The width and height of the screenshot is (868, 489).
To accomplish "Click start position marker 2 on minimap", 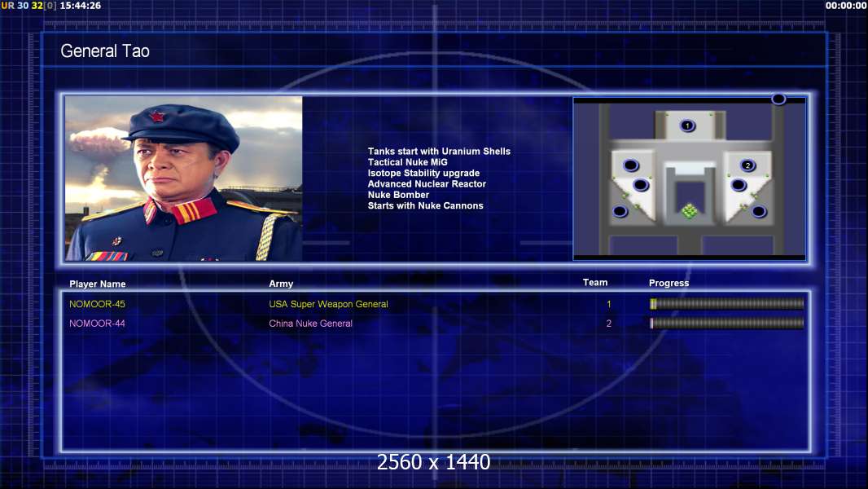I will click(x=747, y=165).
